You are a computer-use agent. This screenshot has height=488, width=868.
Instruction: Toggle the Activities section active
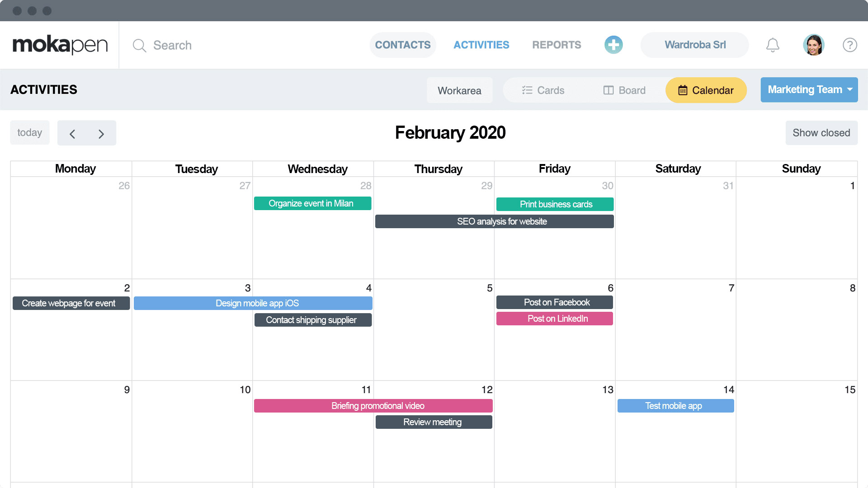click(x=481, y=45)
